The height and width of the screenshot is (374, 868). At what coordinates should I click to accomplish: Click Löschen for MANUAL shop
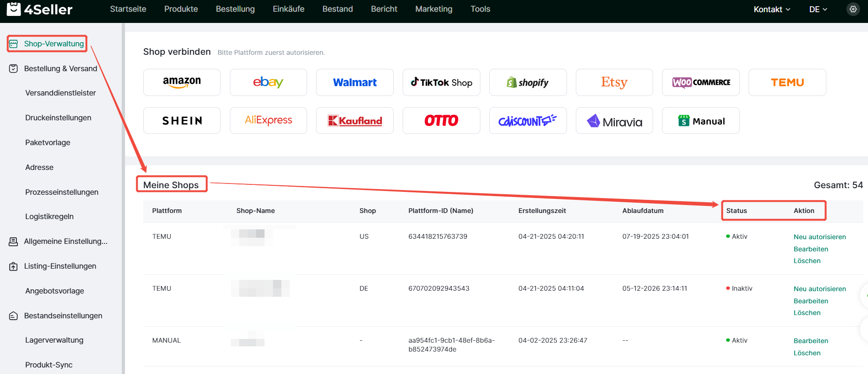point(807,353)
